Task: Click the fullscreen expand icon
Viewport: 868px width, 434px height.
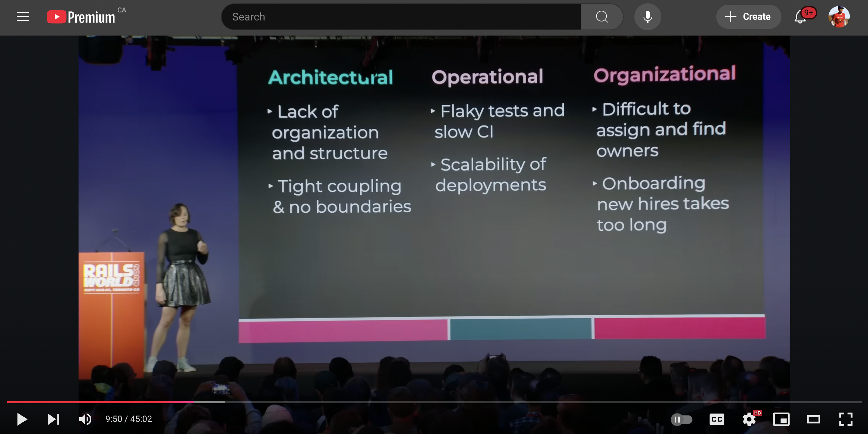Action: pos(846,419)
